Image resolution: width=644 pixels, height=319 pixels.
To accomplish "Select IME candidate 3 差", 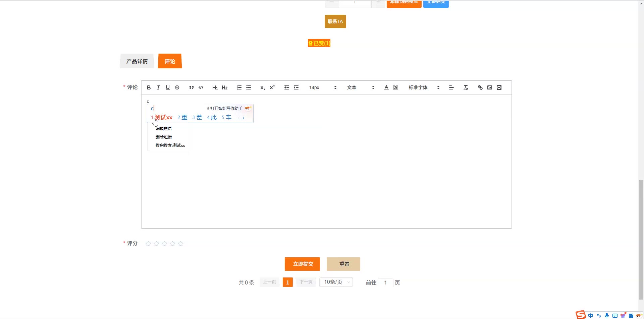I will click(x=197, y=117).
